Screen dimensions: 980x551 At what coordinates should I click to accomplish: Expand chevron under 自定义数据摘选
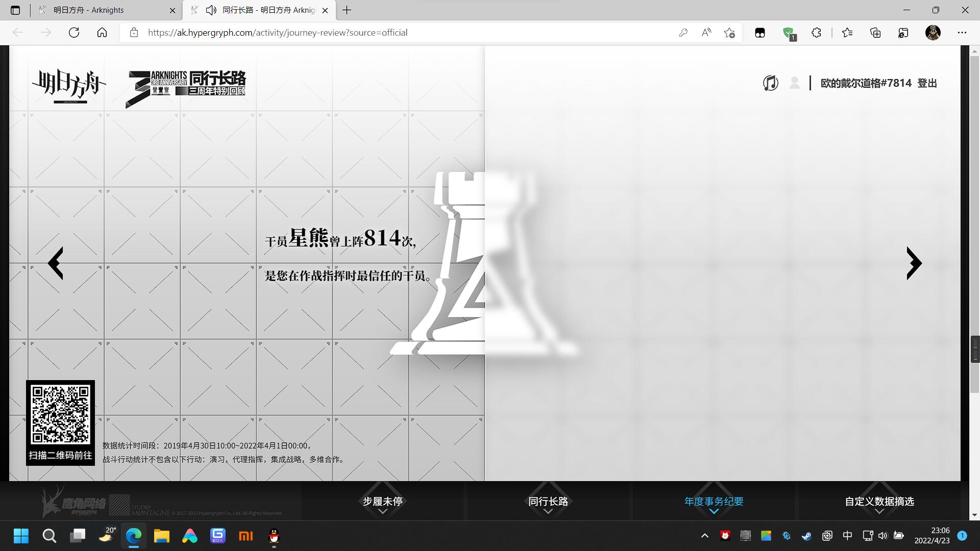[x=879, y=512]
